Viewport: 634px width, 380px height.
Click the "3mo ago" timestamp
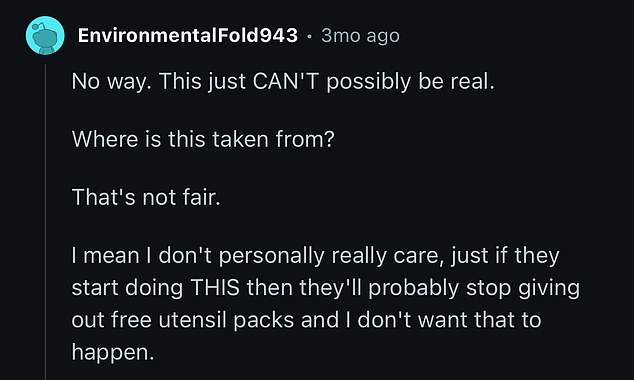(360, 36)
